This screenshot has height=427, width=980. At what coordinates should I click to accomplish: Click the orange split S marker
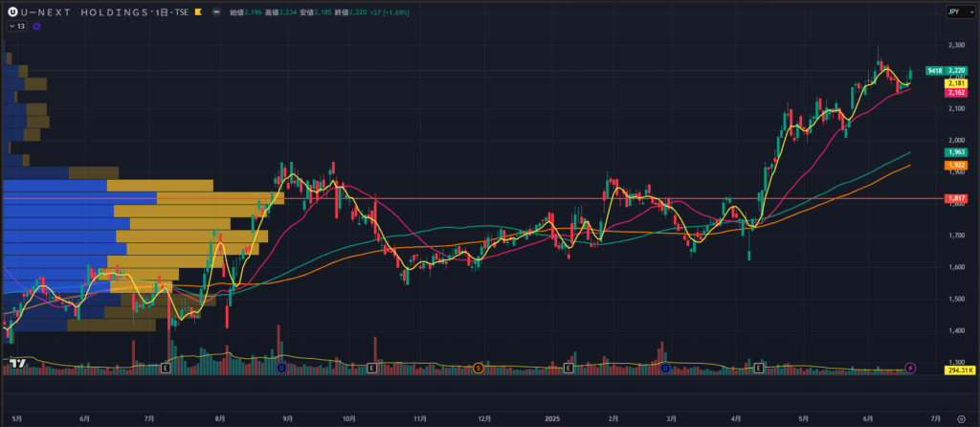pyautogui.click(x=479, y=369)
